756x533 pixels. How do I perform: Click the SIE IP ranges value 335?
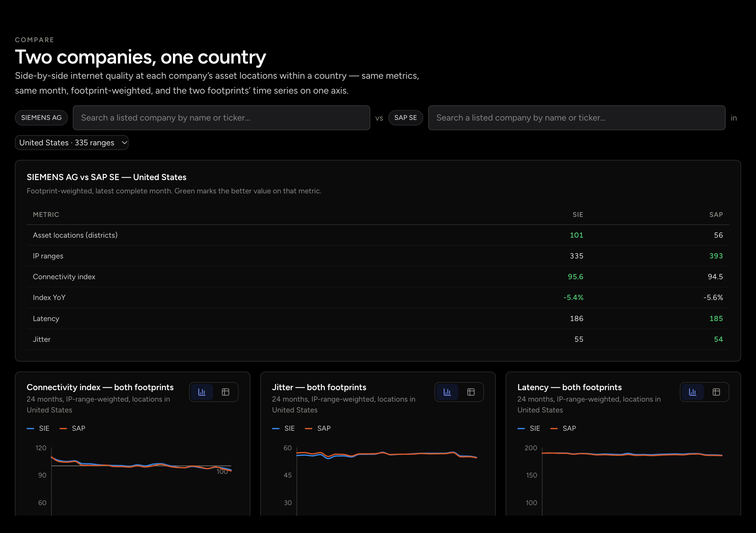[577, 256]
